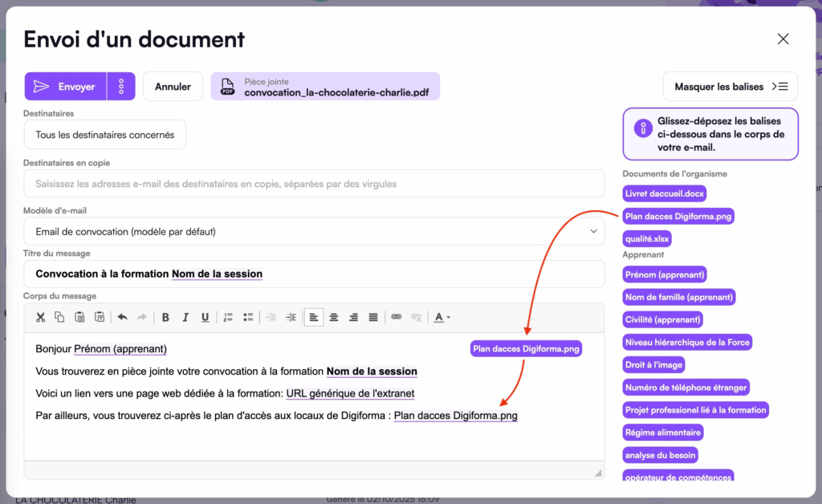Insert a numbered list
822x504 pixels.
click(x=228, y=317)
